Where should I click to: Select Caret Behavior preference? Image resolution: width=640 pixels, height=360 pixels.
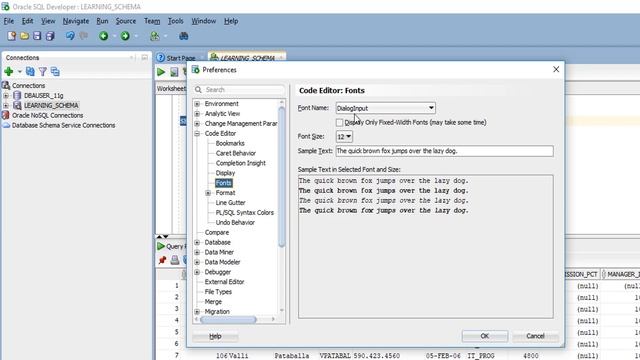click(x=236, y=153)
